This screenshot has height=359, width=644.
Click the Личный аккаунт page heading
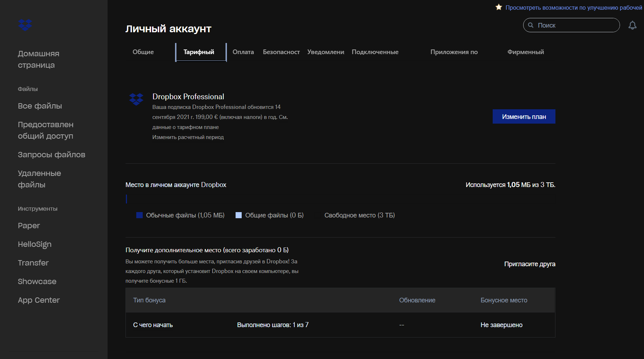point(168,29)
